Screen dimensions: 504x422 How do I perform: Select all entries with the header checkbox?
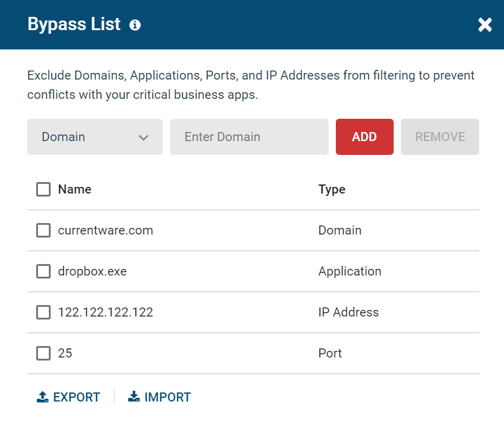click(x=43, y=189)
